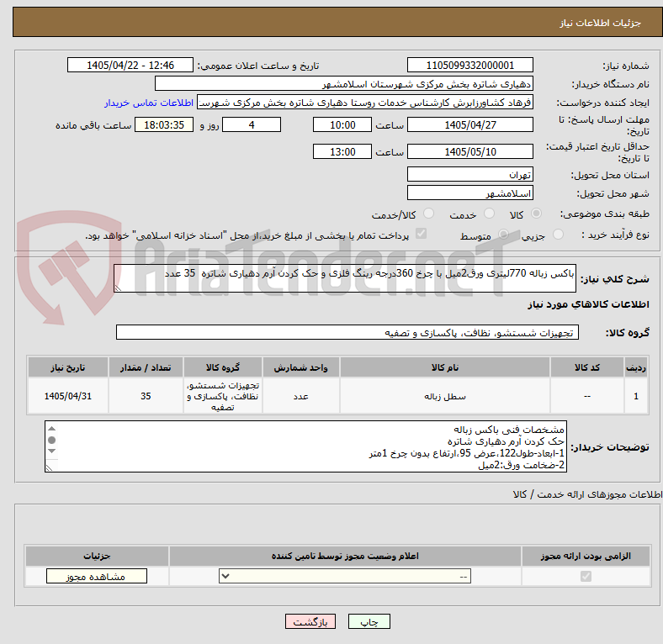The width and height of the screenshot is (663, 644).
Task: Click the general need description textarea
Action: pyautogui.click(x=345, y=278)
